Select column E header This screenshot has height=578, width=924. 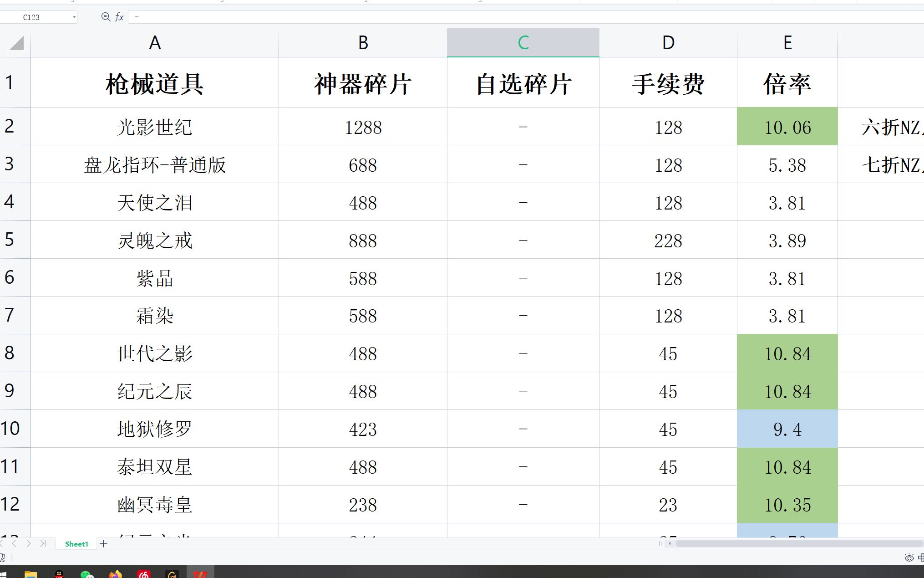coord(787,42)
